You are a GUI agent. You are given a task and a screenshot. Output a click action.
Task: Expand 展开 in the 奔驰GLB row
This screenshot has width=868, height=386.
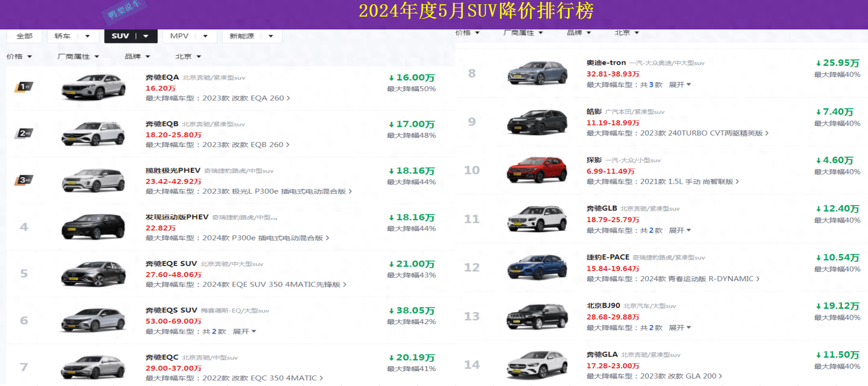tap(680, 230)
